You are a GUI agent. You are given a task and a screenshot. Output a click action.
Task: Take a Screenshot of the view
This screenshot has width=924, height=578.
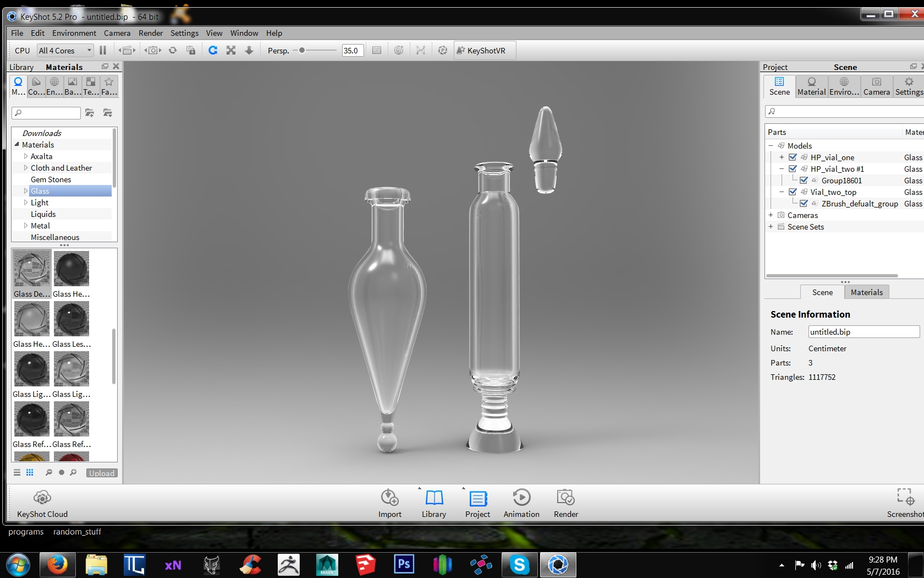tap(905, 503)
